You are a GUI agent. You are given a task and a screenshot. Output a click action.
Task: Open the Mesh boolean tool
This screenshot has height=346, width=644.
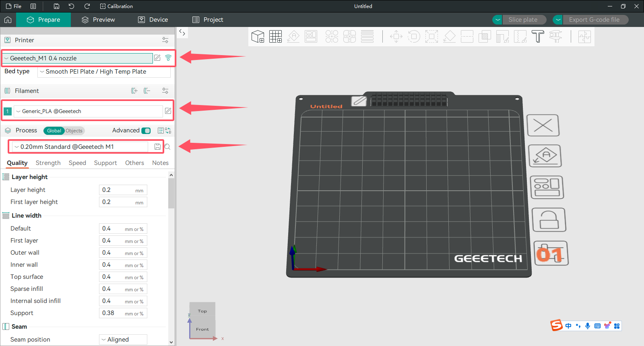(485, 37)
